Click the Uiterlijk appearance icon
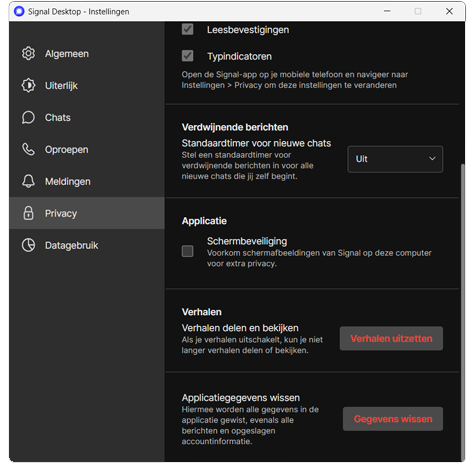This screenshot has height=463, width=475. tap(28, 86)
